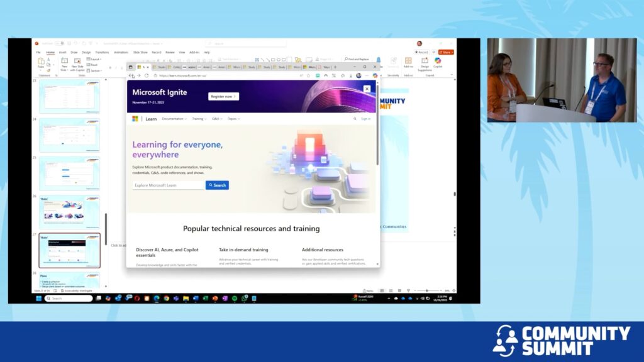Select slide 26 thumbnail in slide panel
The height and width of the screenshot is (362, 644).
69,213
